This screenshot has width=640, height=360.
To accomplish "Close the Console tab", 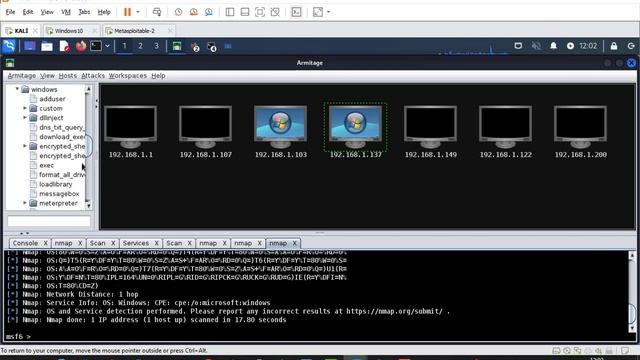I will (45, 243).
